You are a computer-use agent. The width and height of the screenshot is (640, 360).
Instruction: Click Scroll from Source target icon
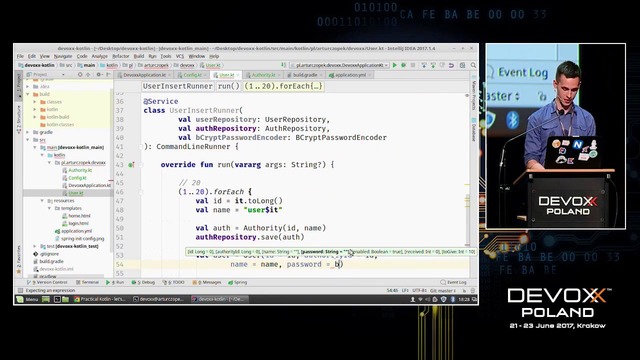click(80, 75)
